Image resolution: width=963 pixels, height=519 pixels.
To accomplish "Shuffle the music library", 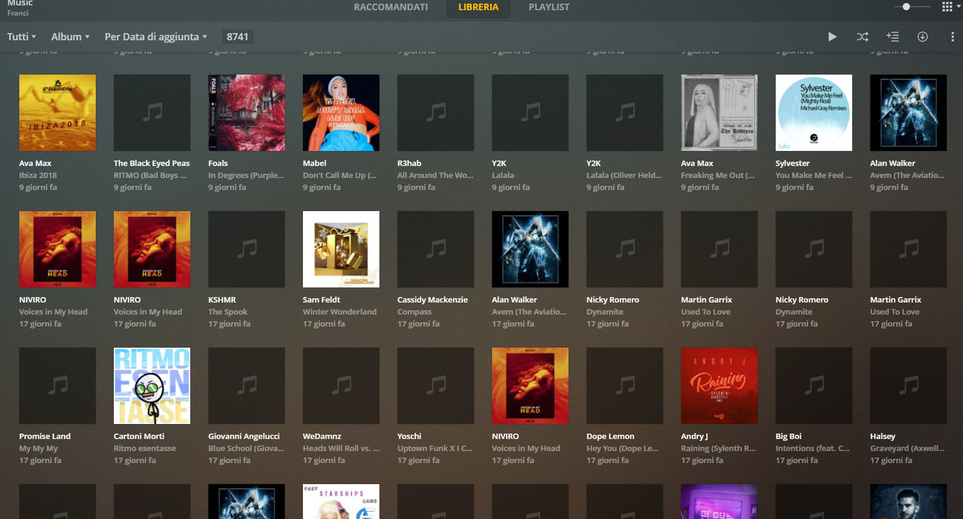I will point(862,37).
